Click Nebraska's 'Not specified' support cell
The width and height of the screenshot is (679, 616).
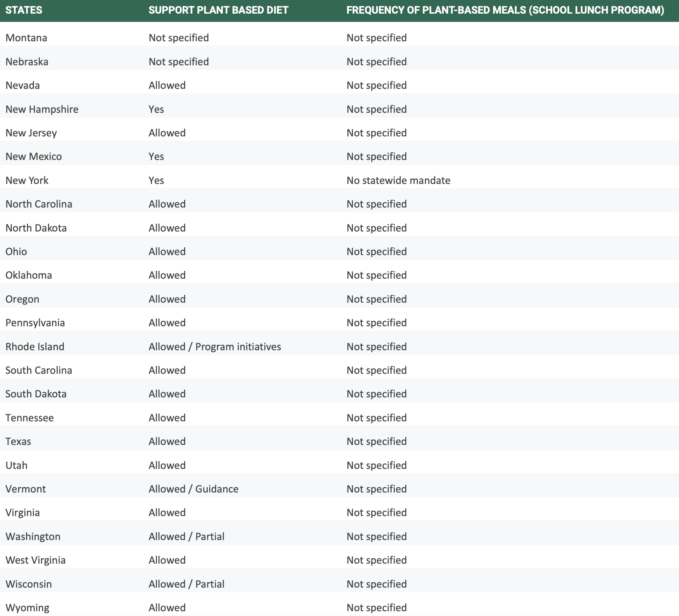179,62
